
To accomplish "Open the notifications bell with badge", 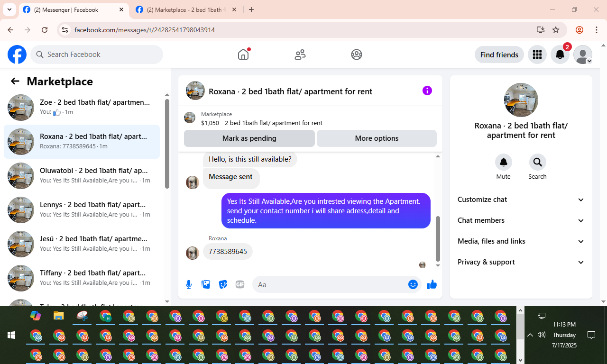I will (560, 55).
